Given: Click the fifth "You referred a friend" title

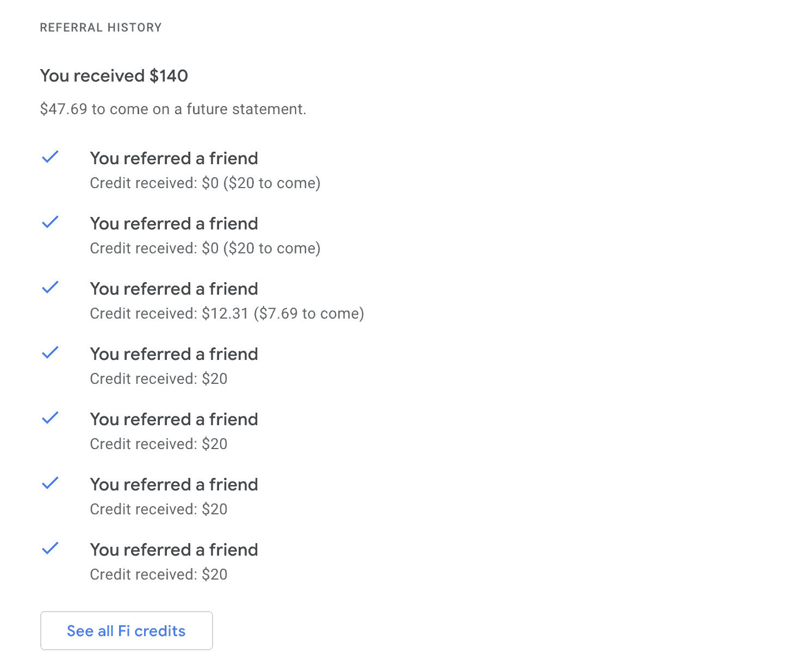Looking at the screenshot, I should pyautogui.click(x=174, y=419).
